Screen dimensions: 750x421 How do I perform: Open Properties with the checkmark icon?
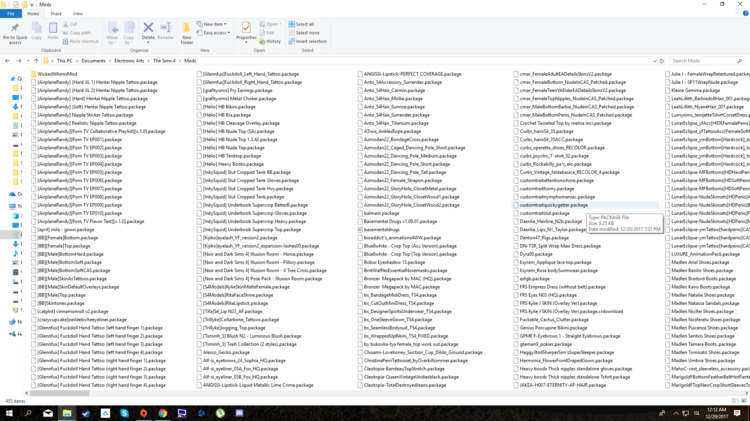pos(246,28)
